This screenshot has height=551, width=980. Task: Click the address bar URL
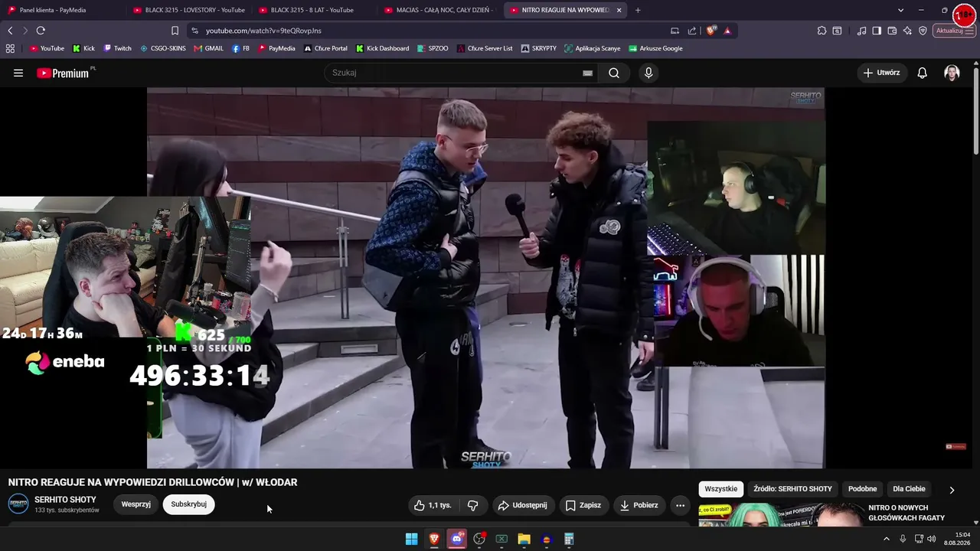coord(263,31)
